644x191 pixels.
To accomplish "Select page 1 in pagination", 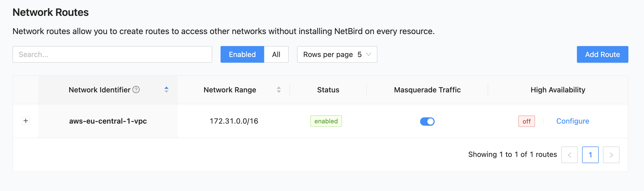I will point(590,155).
